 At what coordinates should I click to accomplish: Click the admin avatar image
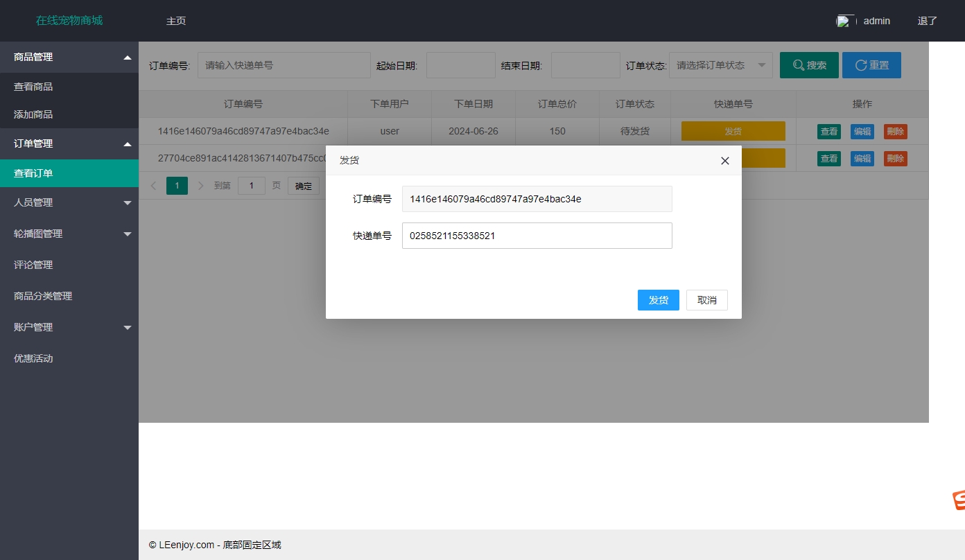click(844, 21)
